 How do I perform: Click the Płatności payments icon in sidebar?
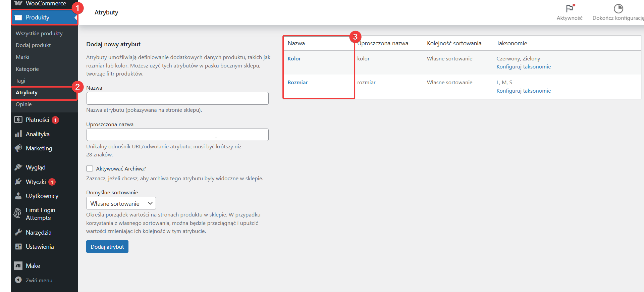click(x=18, y=120)
